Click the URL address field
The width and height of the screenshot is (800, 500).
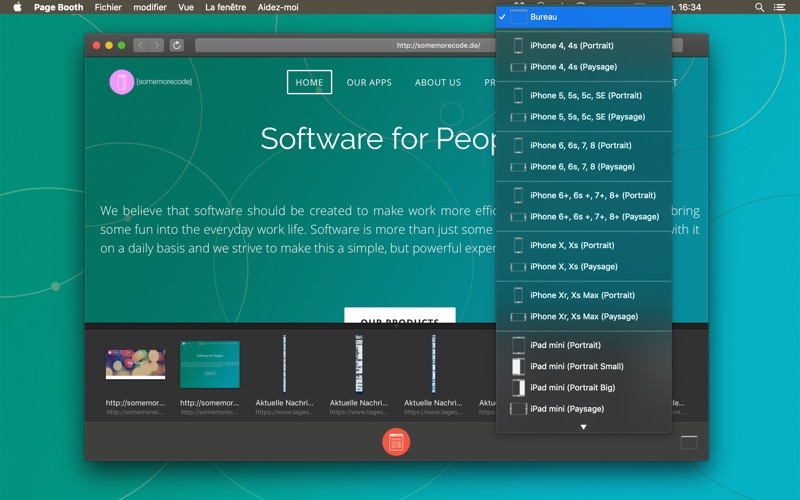coord(438,45)
